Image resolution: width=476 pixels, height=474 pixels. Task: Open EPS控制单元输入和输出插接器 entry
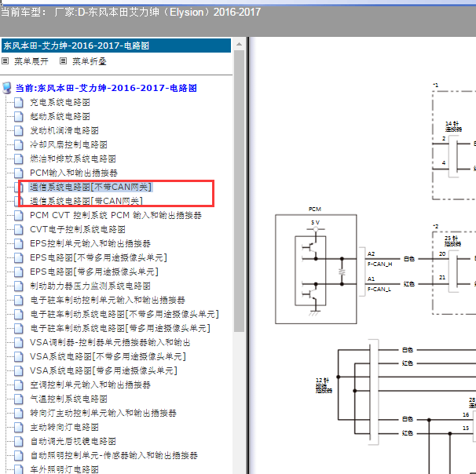(90, 243)
